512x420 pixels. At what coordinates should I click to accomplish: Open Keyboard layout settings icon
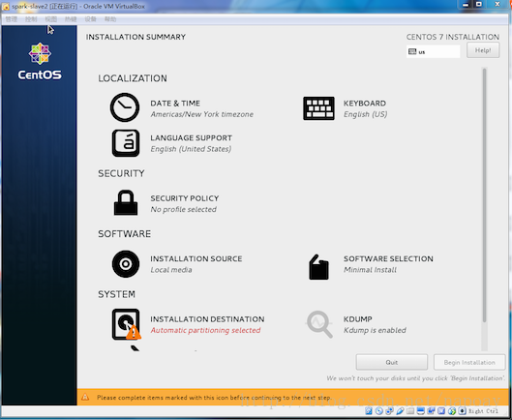pos(318,108)
